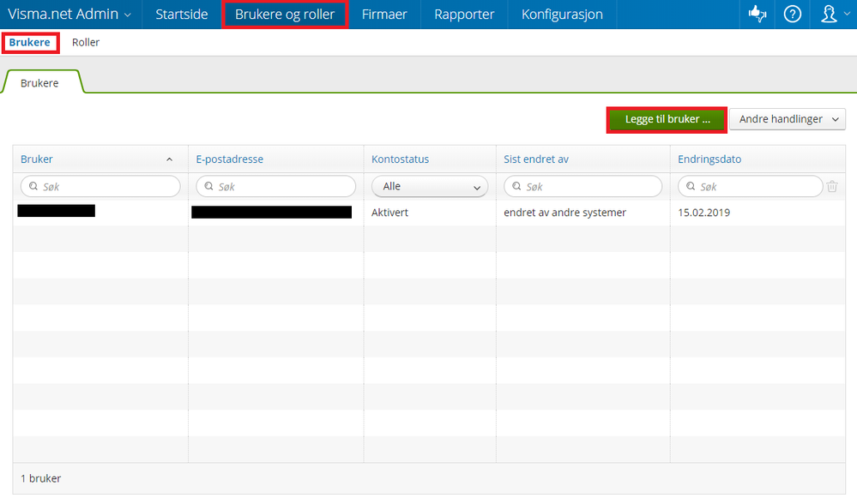
Task: Open the Firmaer menu
Action: pos(384,15)
